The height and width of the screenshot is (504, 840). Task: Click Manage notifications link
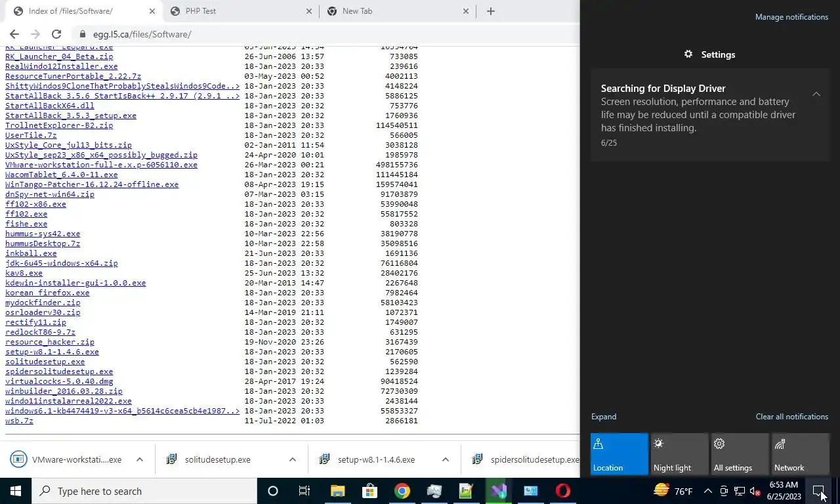791,17
